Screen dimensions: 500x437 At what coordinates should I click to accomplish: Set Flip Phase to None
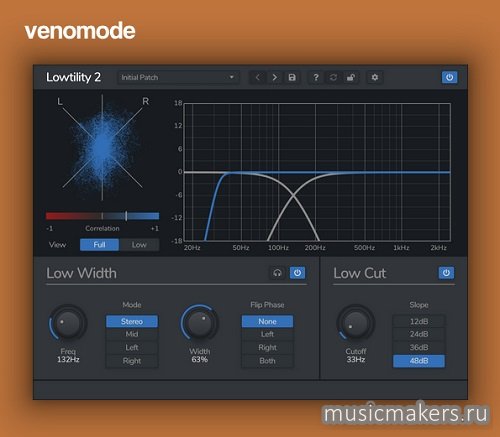[x=267, y=321]
